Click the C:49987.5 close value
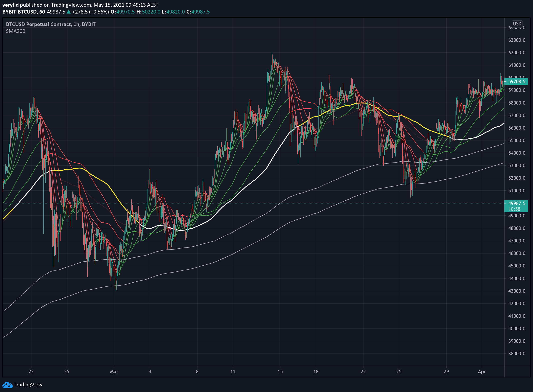 coord(198,12)
